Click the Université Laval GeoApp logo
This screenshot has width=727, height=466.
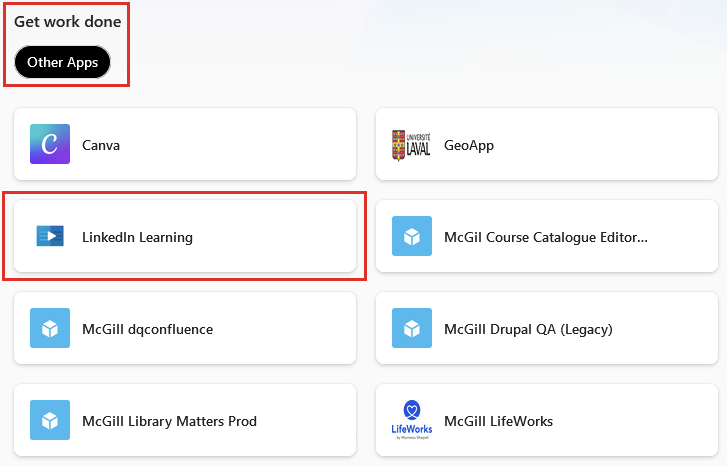point(411,145)
